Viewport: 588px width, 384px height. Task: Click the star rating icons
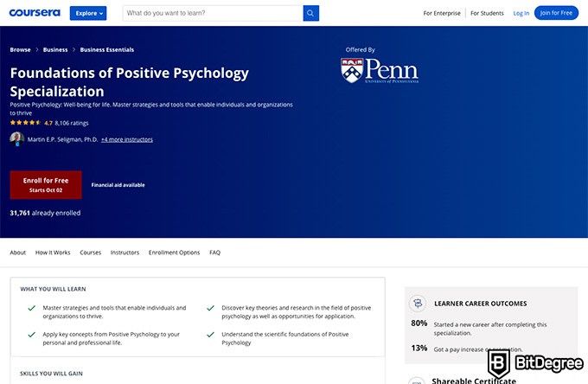click(x=25, y=123)
